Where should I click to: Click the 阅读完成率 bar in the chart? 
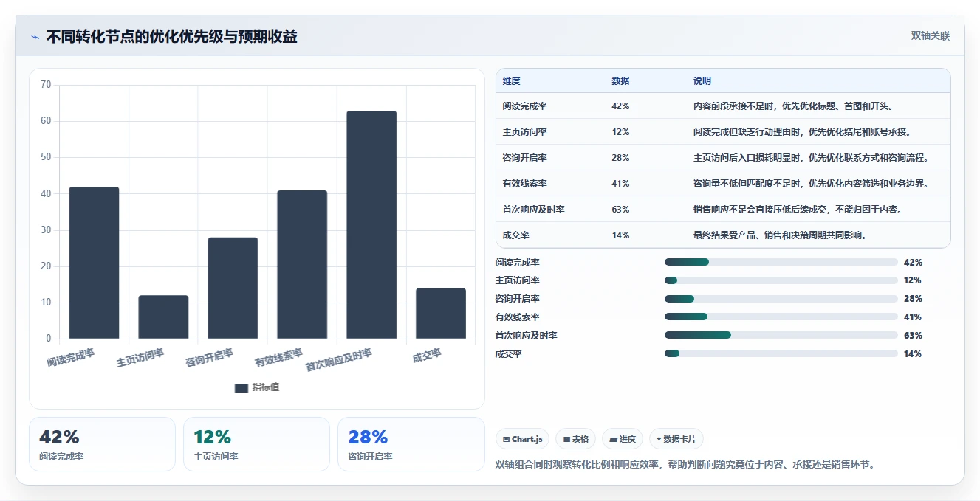point(94,263)
